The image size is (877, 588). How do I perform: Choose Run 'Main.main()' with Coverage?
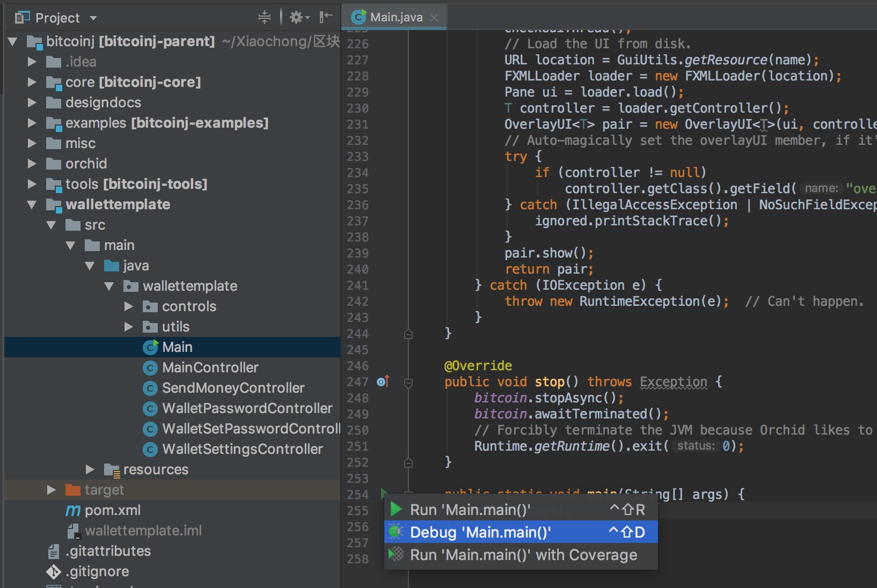click(521, 555)
